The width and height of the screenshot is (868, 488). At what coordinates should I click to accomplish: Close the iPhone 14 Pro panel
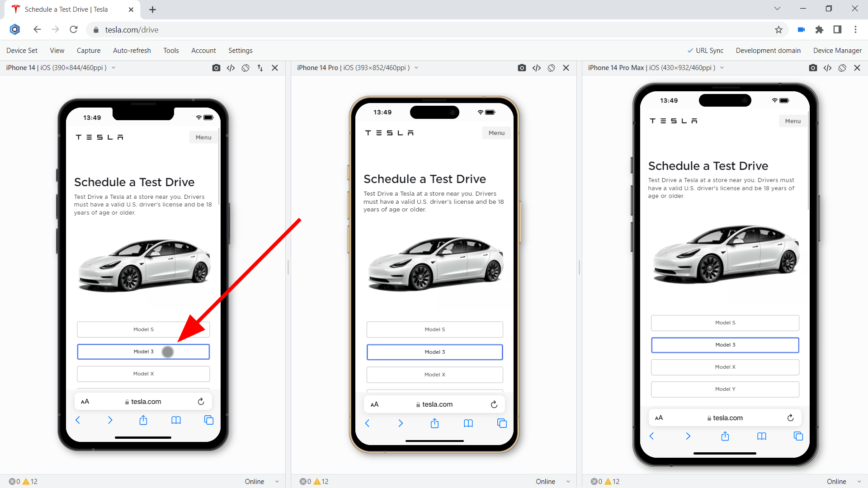point(566,68)
